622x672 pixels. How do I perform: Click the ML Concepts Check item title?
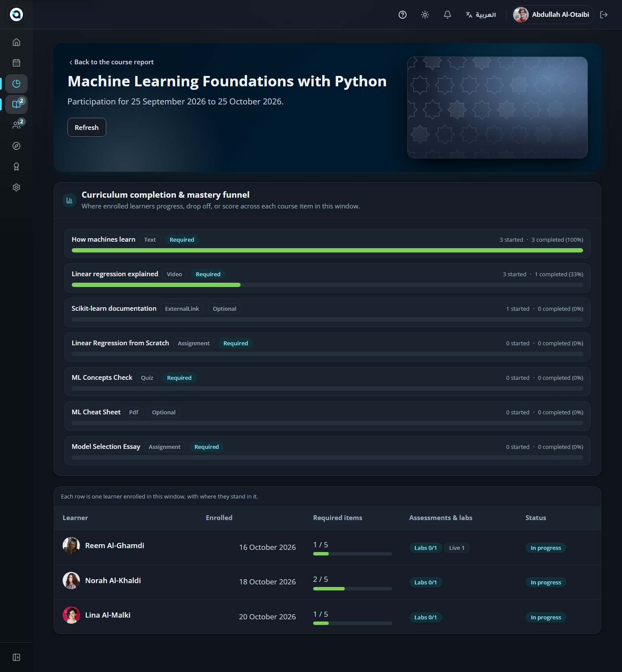point(102,378)
